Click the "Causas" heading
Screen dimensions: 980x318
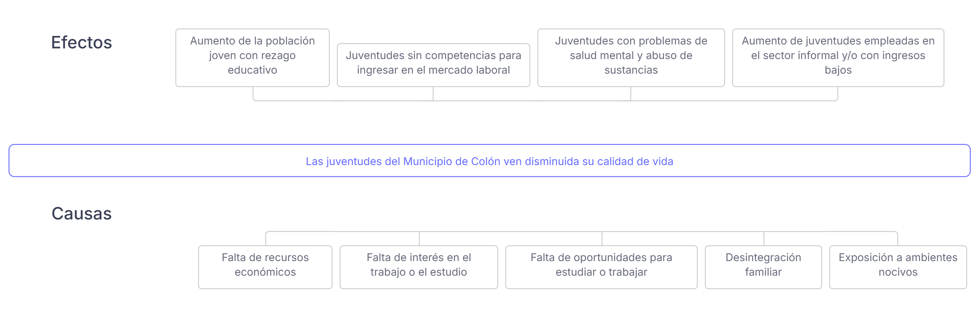coord(81,213)
